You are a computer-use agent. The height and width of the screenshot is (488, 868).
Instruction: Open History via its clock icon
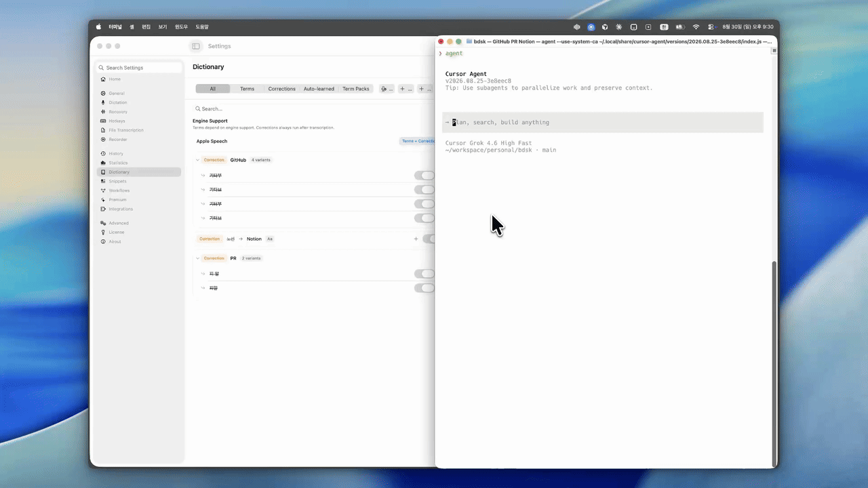(103, 154)
